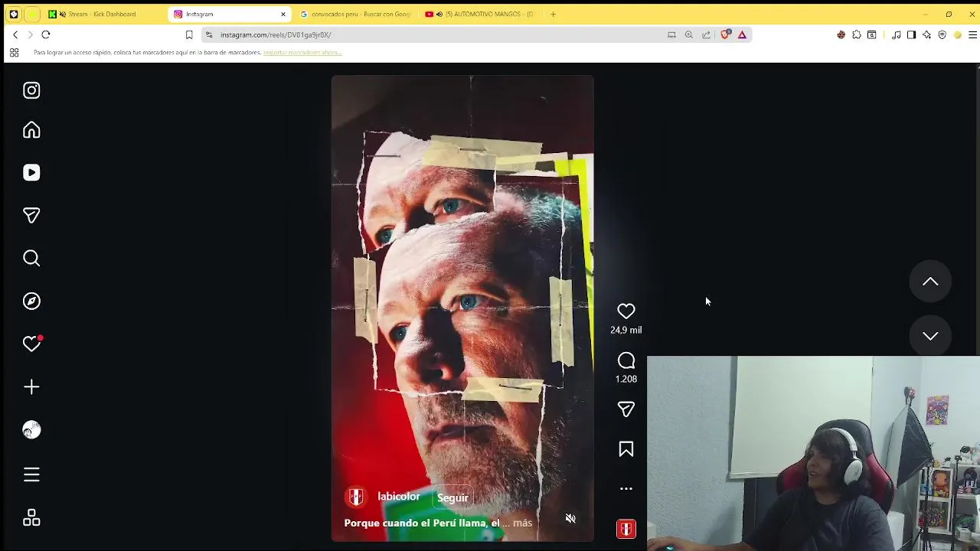The image size is (980, 551).
Task: Open the Reels section icon
Action: [31, 173]
